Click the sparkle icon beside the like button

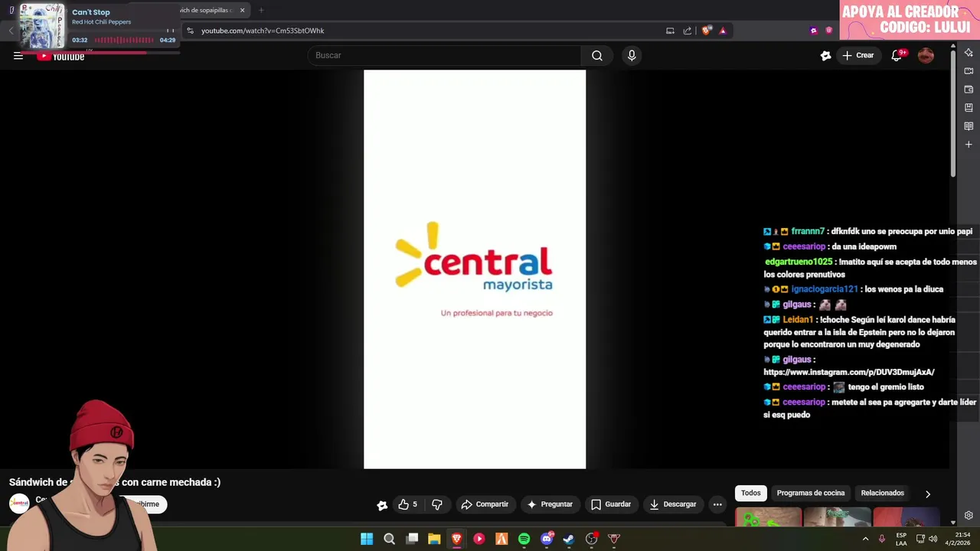coord(382,504)
